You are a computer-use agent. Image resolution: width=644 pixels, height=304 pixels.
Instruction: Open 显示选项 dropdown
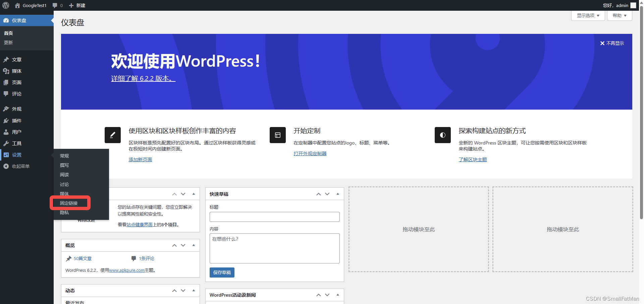click(x=588, y=15)
